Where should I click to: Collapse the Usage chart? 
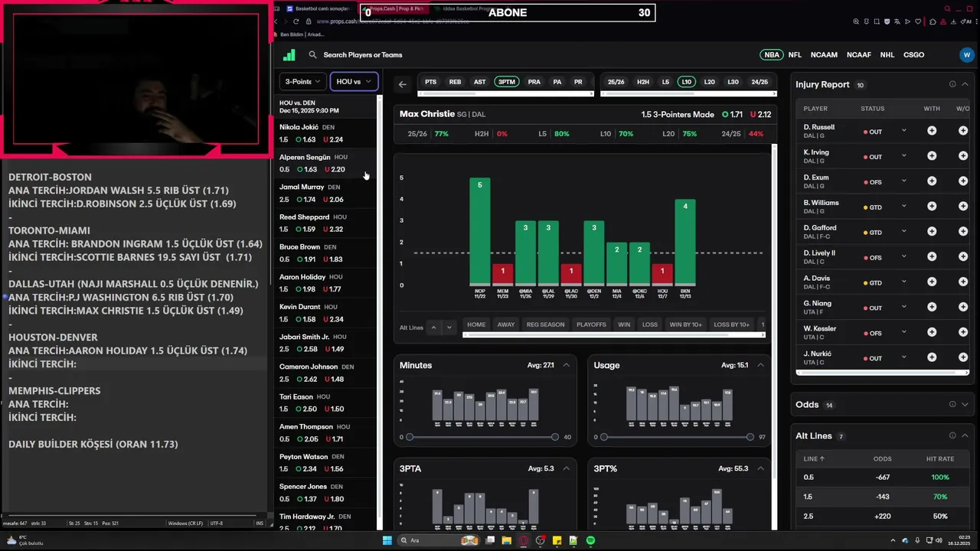760,365
